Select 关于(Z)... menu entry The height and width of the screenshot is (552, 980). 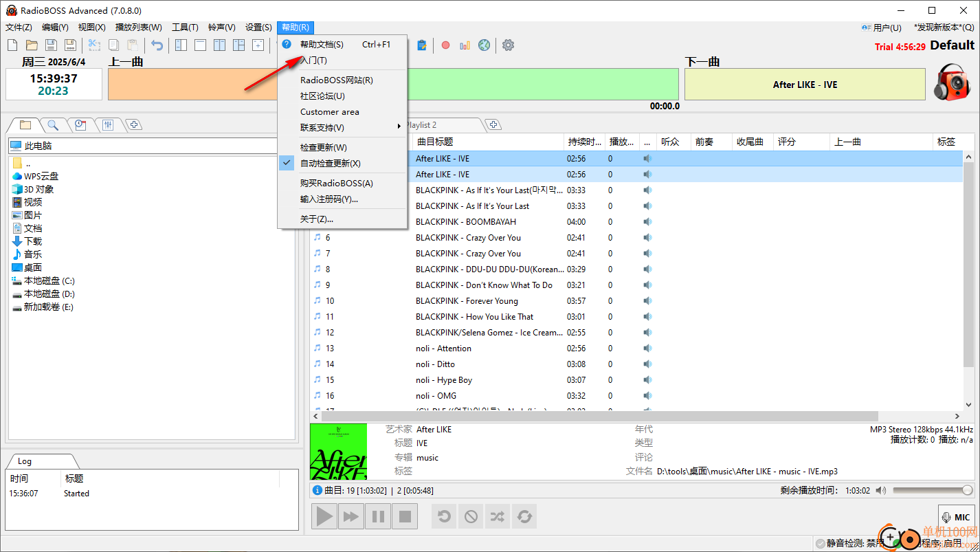[342, 219]
